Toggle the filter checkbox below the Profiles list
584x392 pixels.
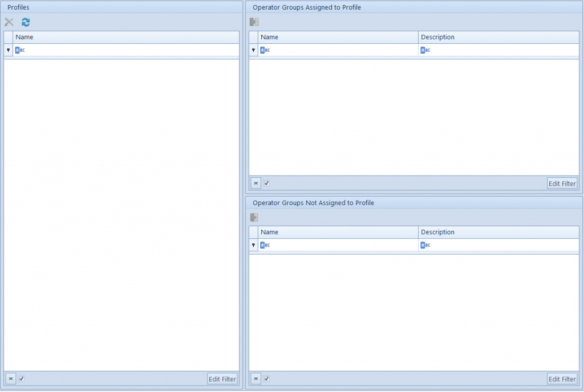tap(21, 378)
